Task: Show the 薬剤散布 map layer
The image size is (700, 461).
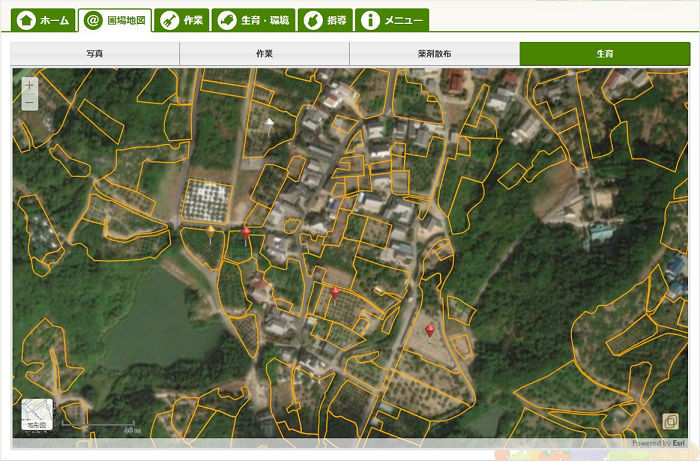Action: 434,54
